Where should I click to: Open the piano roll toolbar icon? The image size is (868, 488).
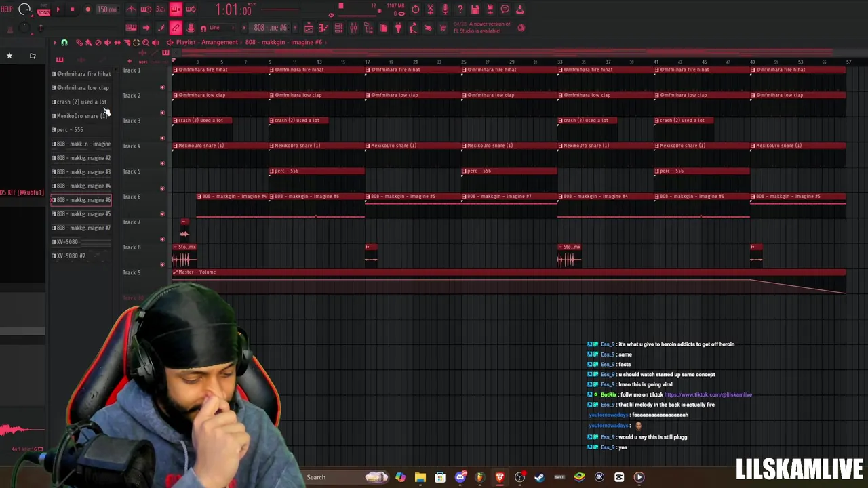323,28
